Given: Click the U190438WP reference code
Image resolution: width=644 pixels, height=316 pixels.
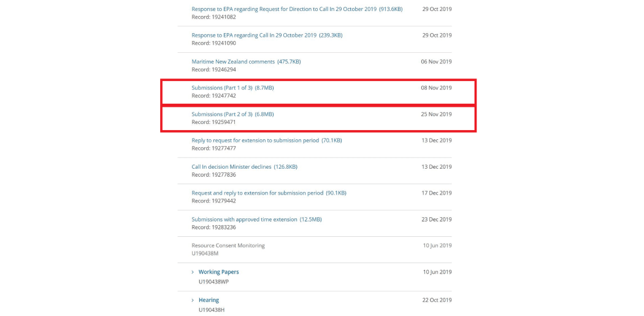Looking at the screenshot, I should pyautogui.click(x=213, y=282).
